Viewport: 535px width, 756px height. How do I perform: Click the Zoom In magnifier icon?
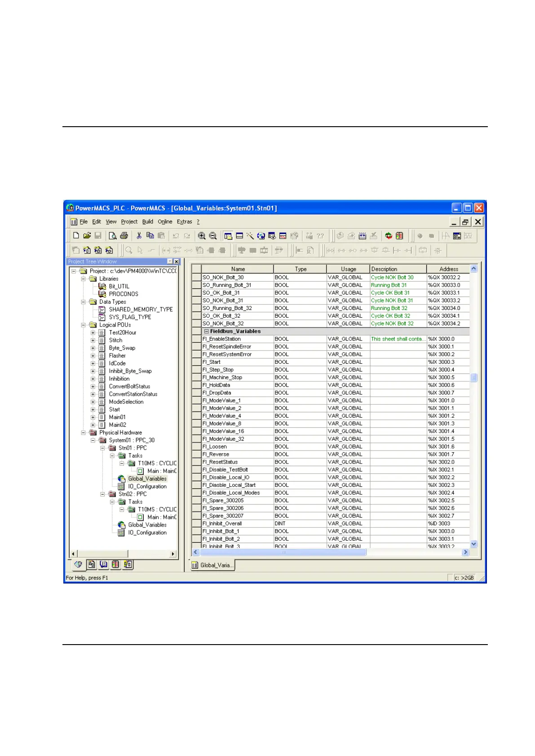[202, 235]
